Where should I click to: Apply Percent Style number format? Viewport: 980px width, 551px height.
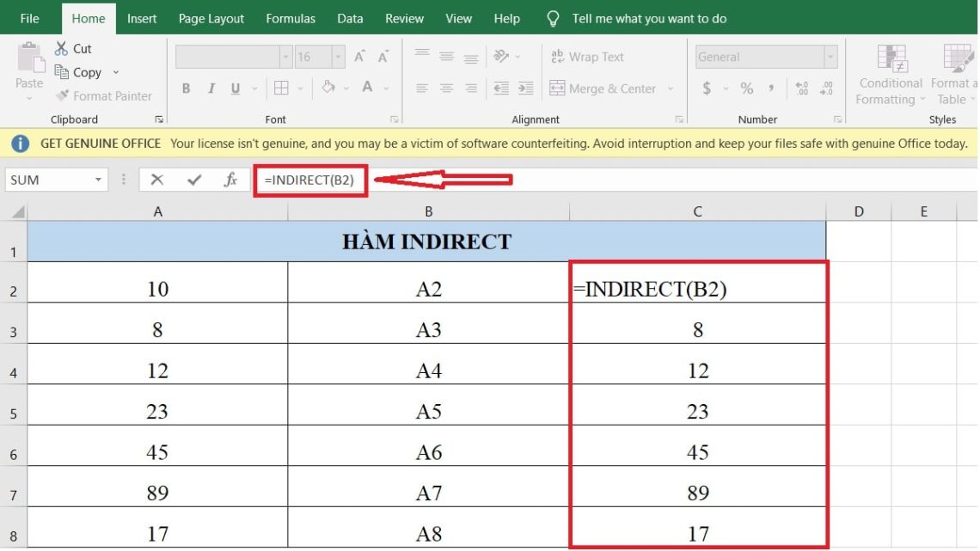(746, 89)
